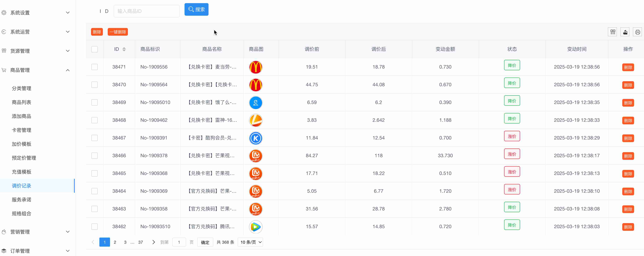Click next page arrow in pagination
Screen dimensions: 644x256
pyautogui.click(x=153, y=242)
